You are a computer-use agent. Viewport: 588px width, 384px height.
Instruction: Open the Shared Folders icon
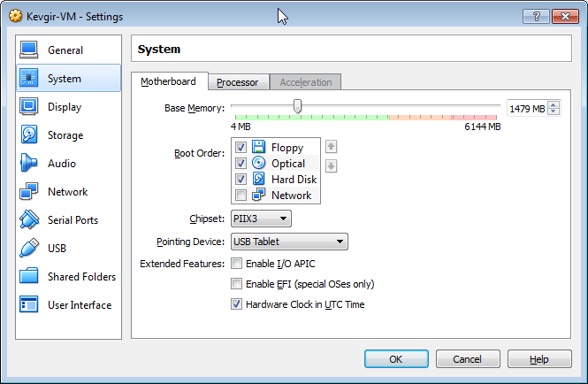[29, 277]
